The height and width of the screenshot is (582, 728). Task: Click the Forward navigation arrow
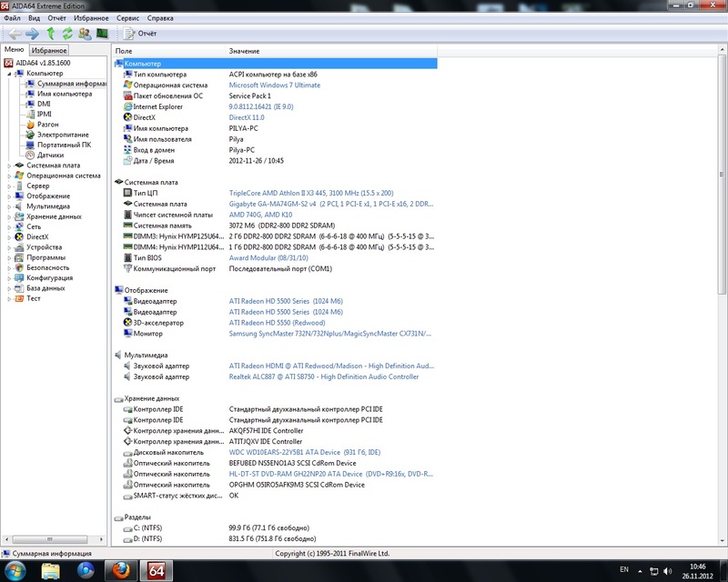click(33, 34)
